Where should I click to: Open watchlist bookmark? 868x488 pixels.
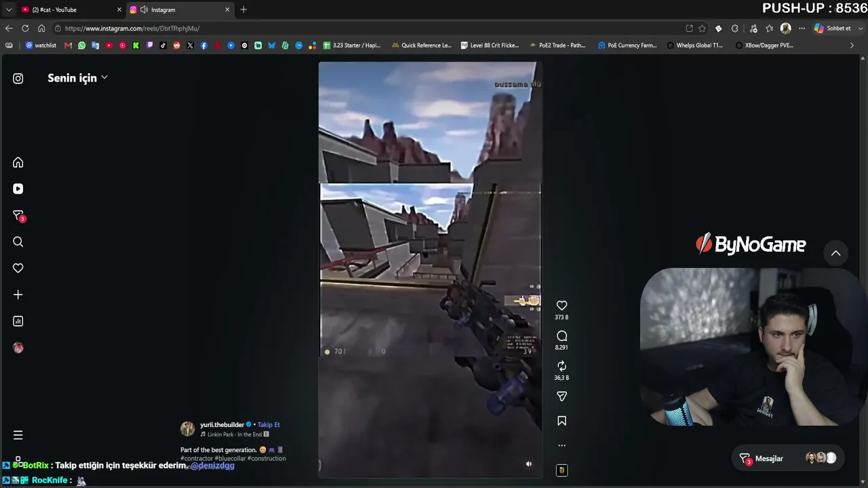pos(41,45)
